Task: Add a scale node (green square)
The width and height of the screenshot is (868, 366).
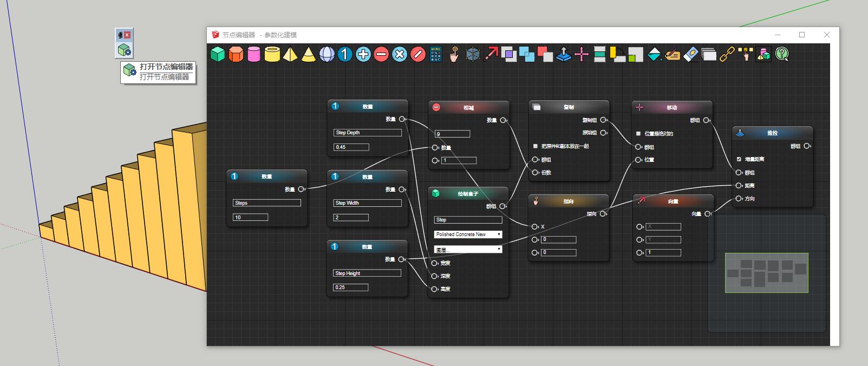Action: [x=636, y=54]
